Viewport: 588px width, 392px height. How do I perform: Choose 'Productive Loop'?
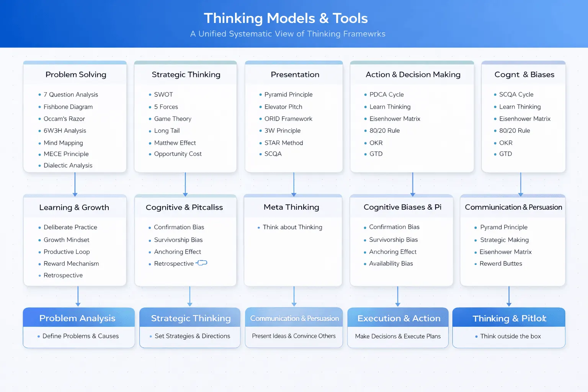click(67, 252)
